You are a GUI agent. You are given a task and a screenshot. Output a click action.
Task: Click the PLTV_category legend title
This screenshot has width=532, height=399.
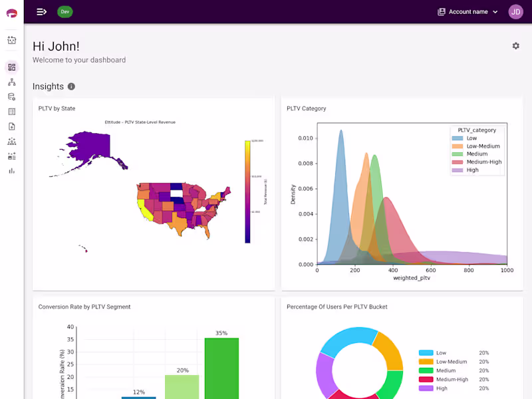pos(477,130)
